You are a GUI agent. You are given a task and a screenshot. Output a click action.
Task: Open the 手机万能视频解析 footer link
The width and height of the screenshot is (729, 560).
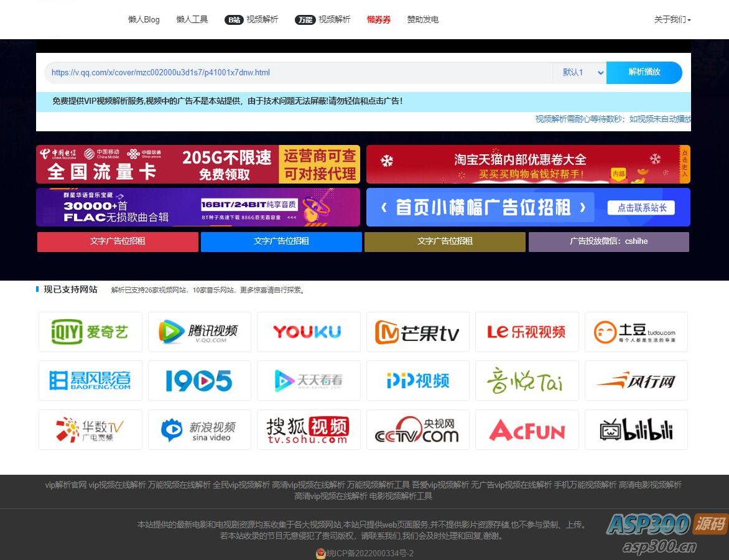pyautogui.click(x=585, y=485)
